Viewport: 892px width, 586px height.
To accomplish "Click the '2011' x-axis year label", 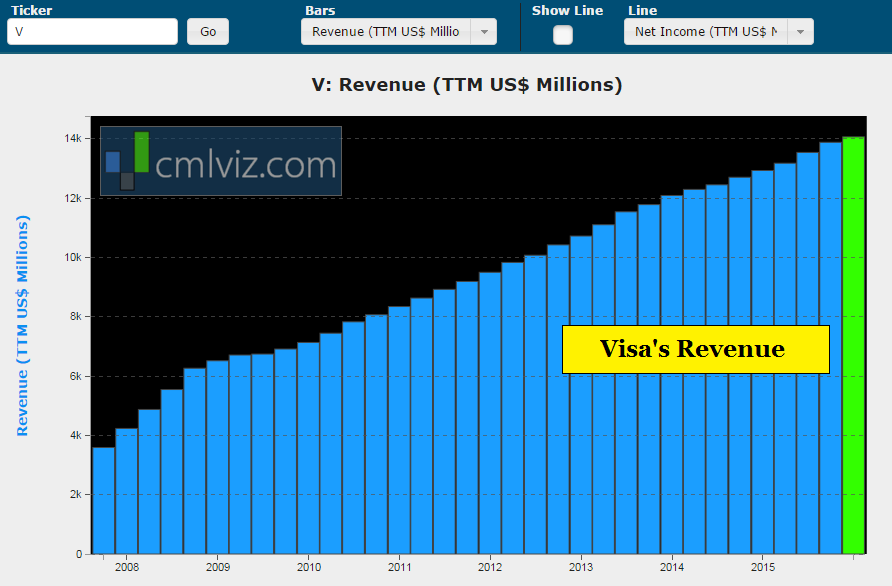I will point(399,567).
